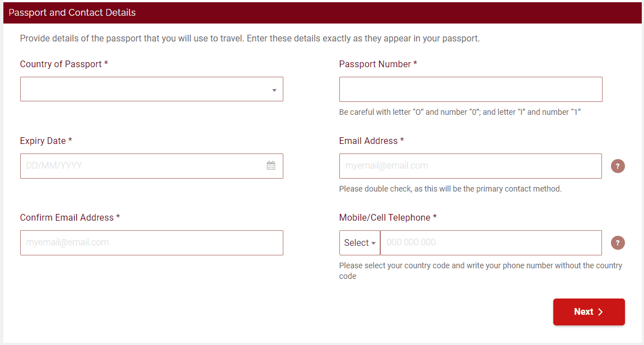Expand the passport country list arrow
644x345 pixels.
click(274, 88)
